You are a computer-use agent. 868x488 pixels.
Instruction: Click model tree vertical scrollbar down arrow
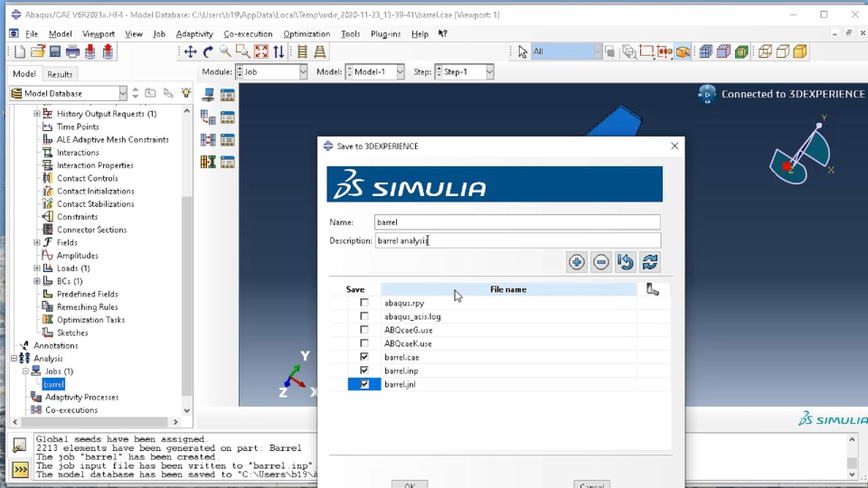tap(186, 410)
